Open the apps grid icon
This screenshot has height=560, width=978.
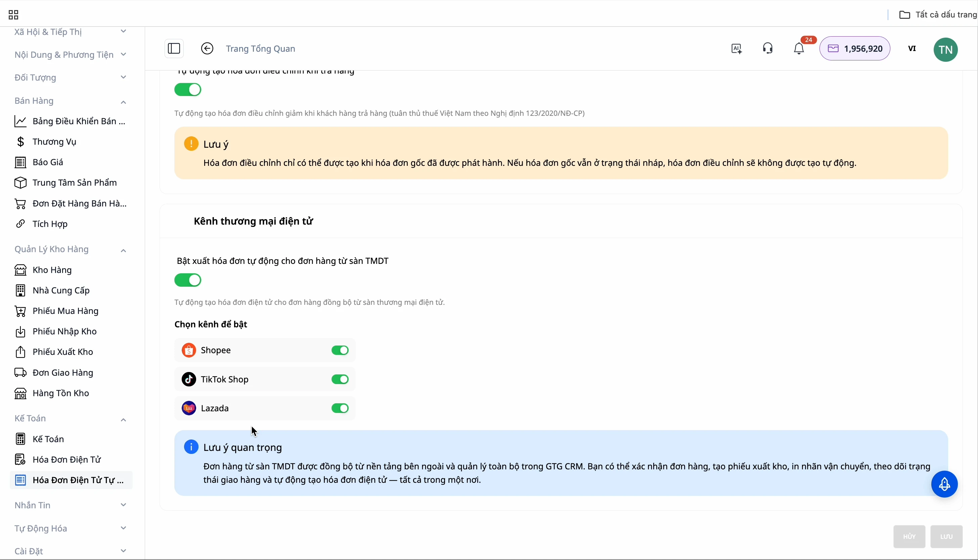tap(13, 15)
